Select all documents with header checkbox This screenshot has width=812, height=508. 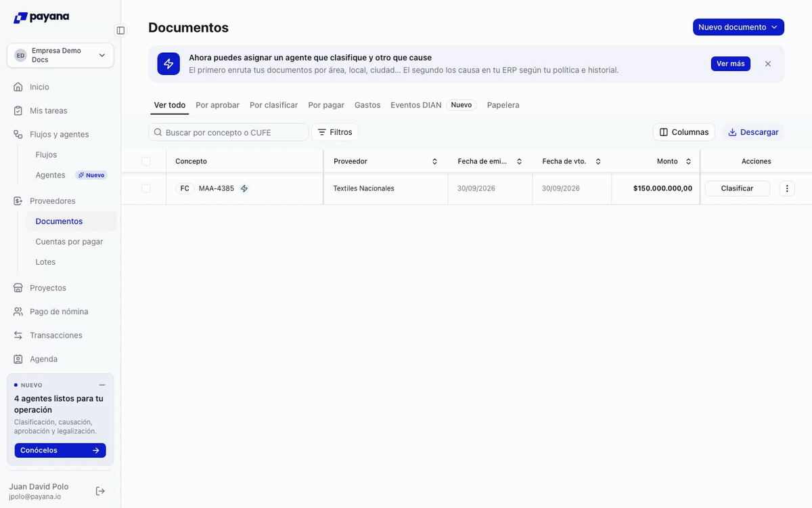coord(146,161)
